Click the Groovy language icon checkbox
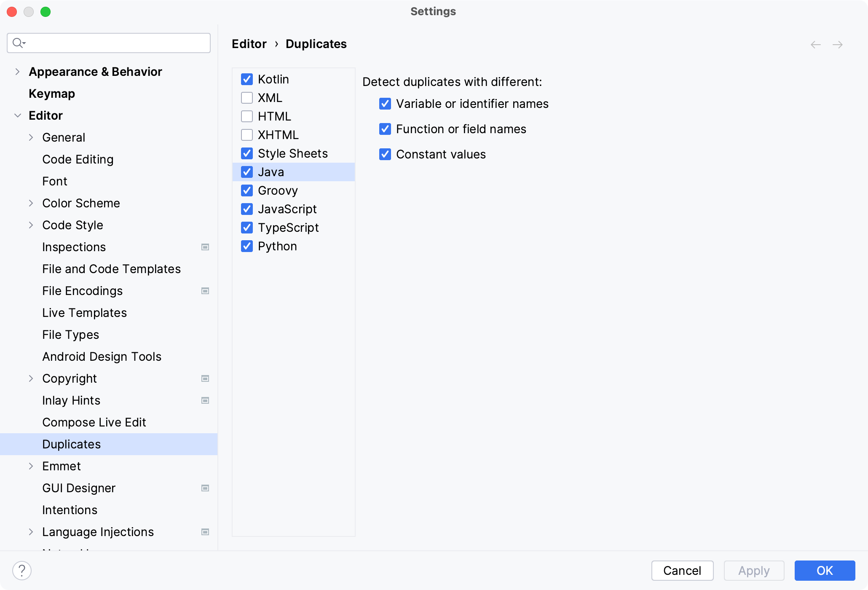Image resolution: width=868 pixels, height=590 pixels. 247,190
